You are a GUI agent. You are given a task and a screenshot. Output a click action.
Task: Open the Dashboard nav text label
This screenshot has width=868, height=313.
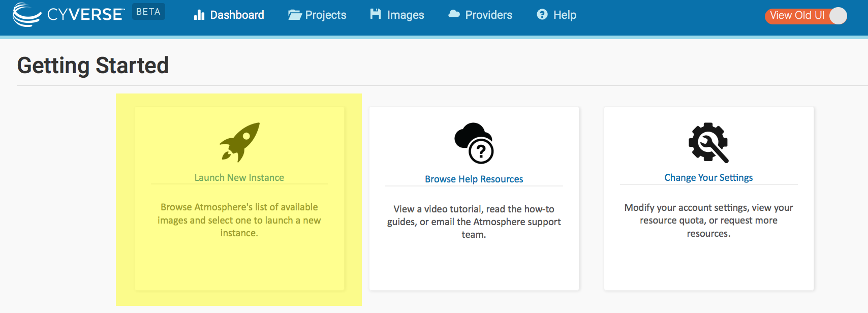tap(237, 15)
